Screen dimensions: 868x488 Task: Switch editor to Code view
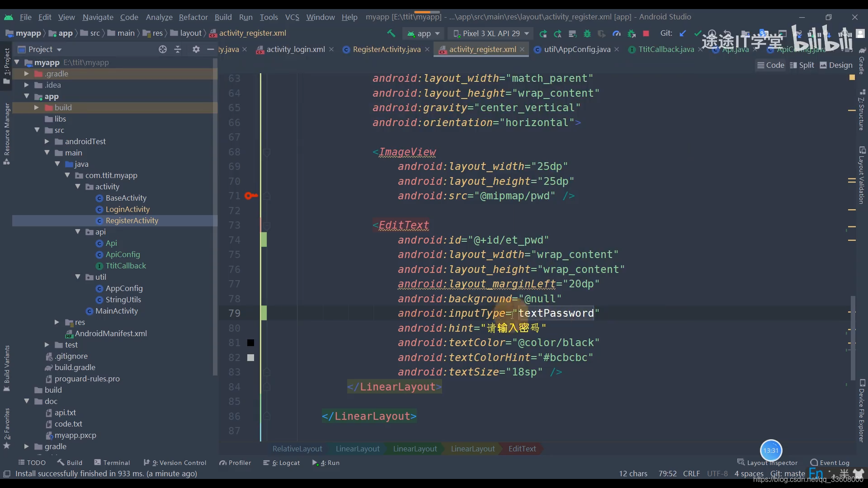pos(771,65)
